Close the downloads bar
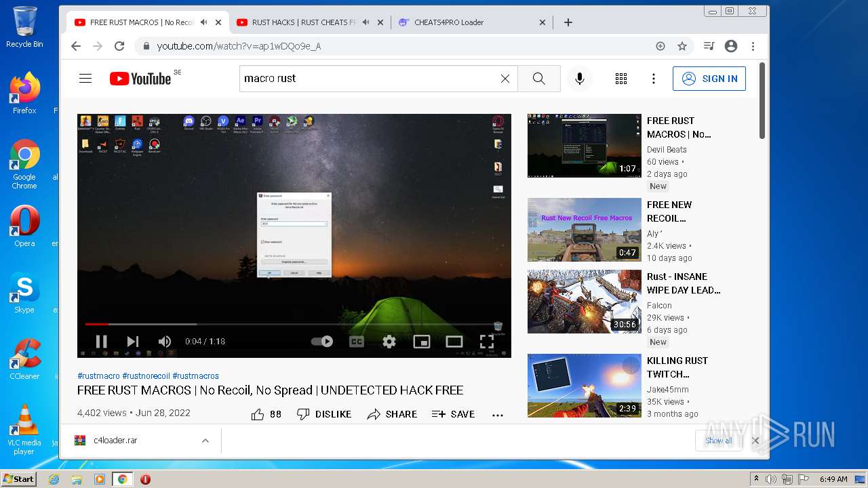The width and height of the screenshot is (868, 488). click(x=755, y=441)
